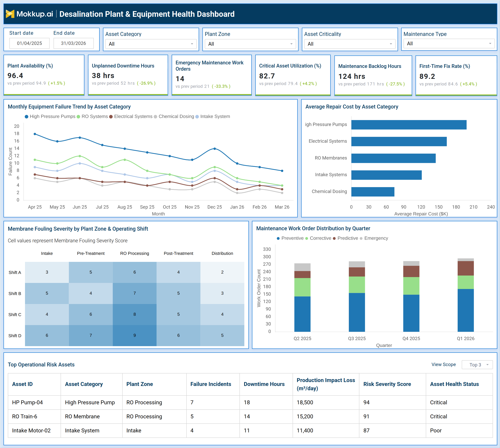The height and width of the screenshot is (448, 500).
Task: Select the Unplanned Downtime Hours card
Action: [128, 75]
